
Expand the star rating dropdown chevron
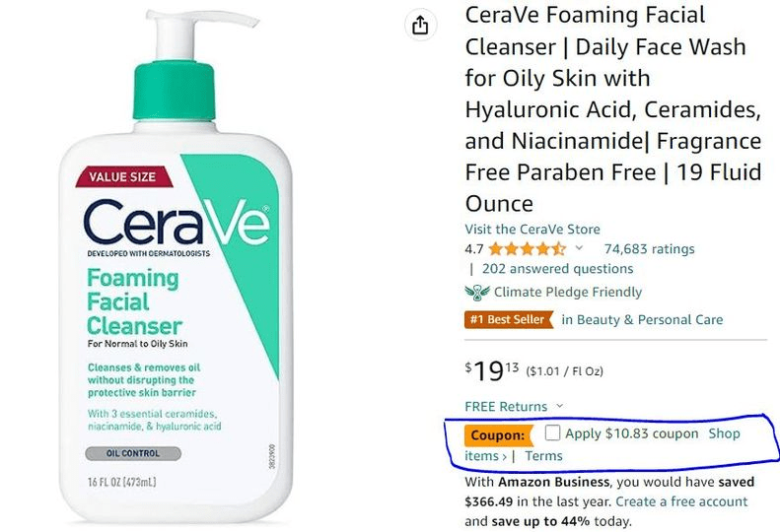point(579,247)
